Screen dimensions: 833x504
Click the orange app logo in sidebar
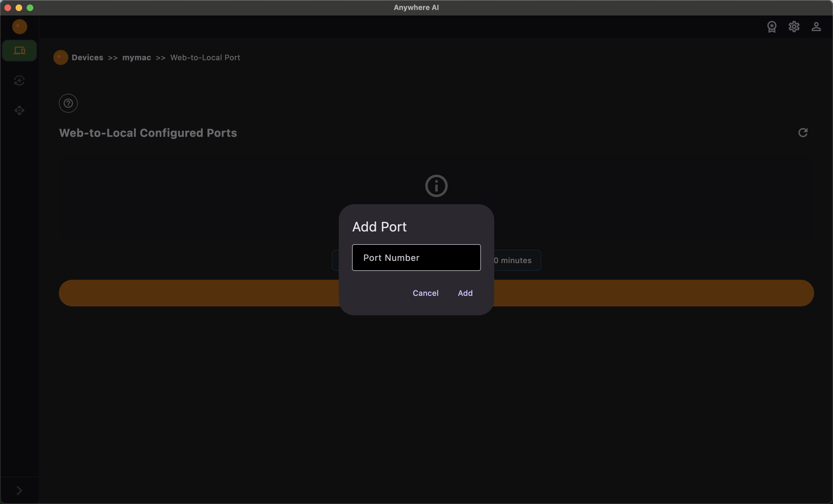20,26
